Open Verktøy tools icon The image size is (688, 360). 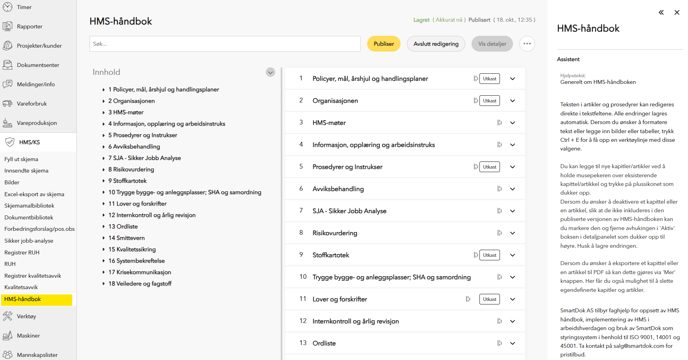pyautogui.click(x=7, y=316)
